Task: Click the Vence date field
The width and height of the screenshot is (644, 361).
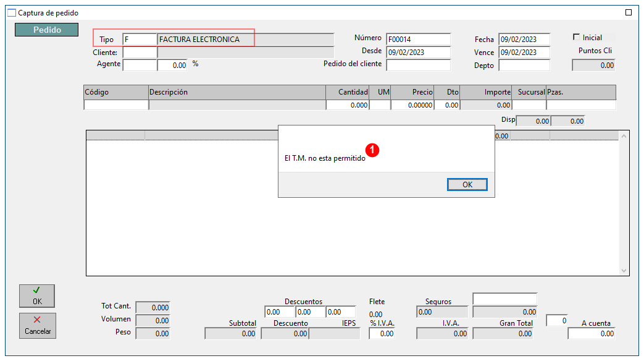Action: click(x=524, y=52)
